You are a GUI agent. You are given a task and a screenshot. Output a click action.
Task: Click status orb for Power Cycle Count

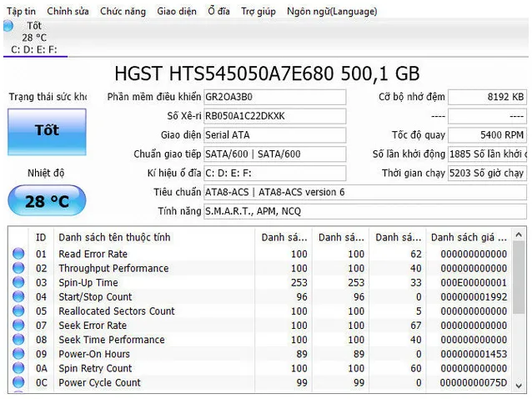tap(18, 383)
